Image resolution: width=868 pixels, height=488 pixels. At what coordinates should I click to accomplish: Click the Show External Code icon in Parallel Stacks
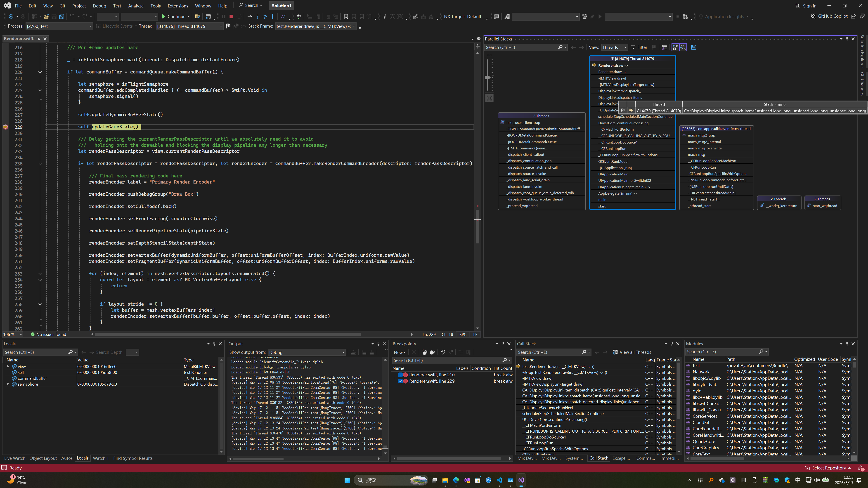click(665, 47)
